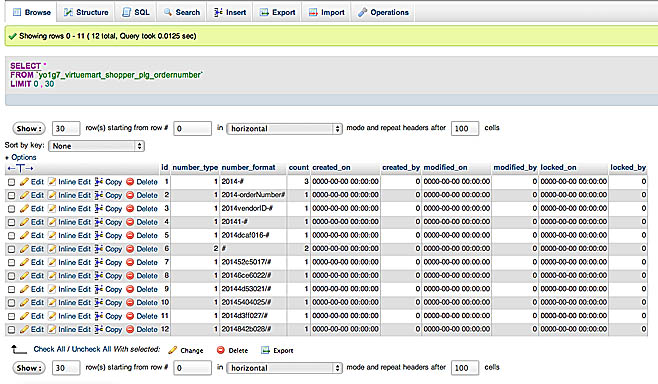658x384 pixels.
Task: Click the full texts toggle arrows icon
Action: [20, 168]
